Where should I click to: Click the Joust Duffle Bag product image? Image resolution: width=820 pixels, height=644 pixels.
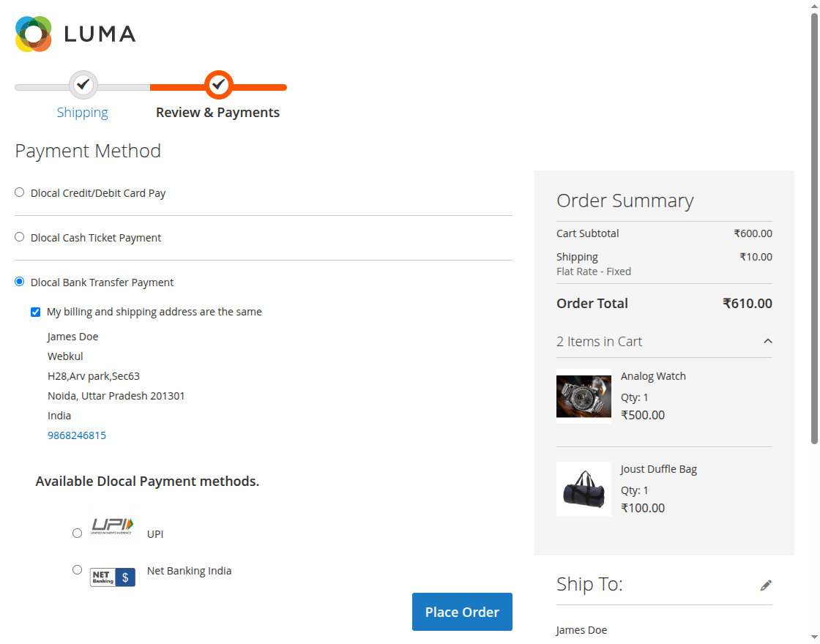pos(584,489)
